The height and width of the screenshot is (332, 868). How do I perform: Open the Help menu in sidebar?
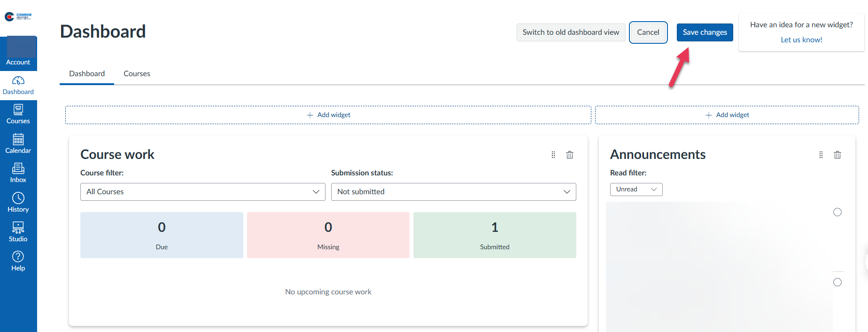click(x=18, y=261)
